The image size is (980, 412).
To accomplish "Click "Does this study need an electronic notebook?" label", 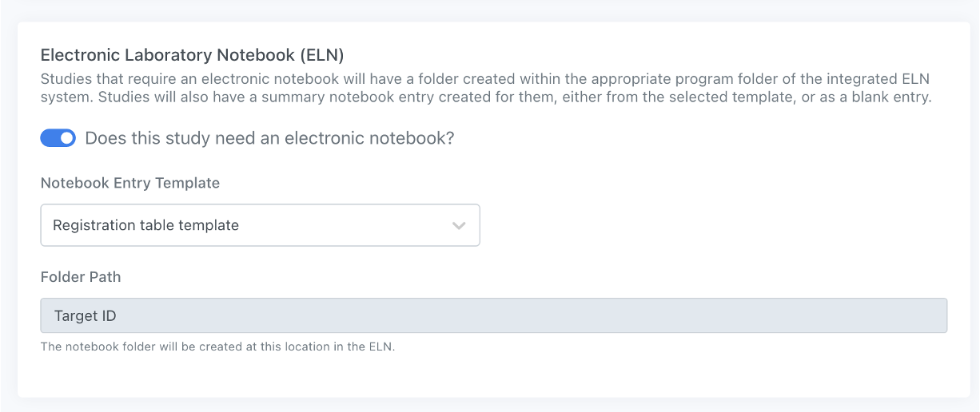I will tap(269, 138).
